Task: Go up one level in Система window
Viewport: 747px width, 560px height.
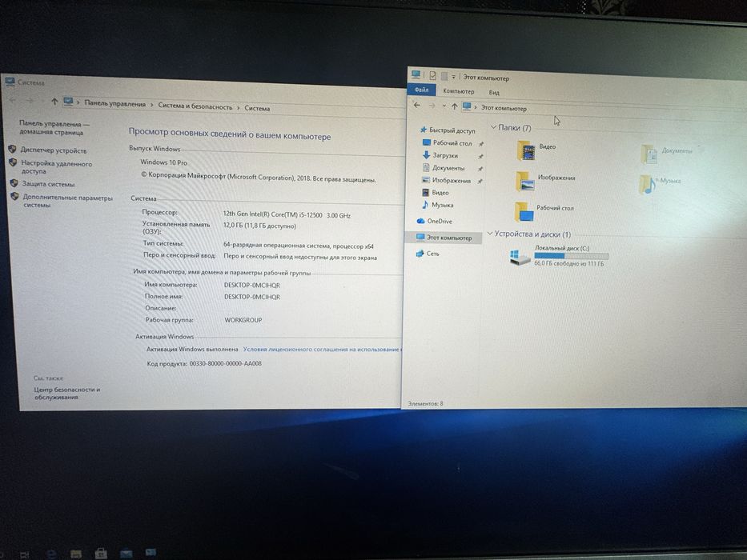Action: (54, 102)
